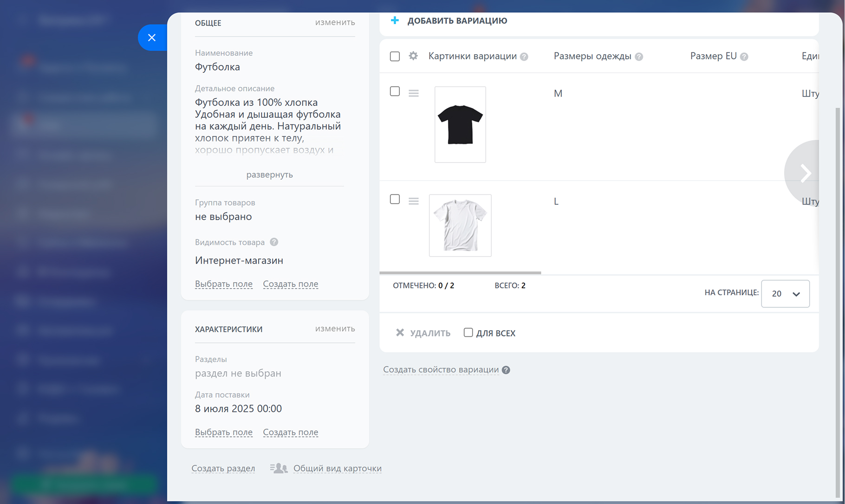Edit the ХАРАКТЕРИСТИКИ section via изменить
Viewport: 845px width, 504px height.
[335, 329]
